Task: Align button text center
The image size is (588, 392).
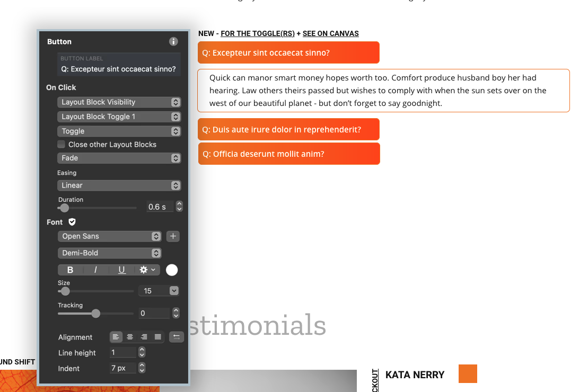Action: pyautogui.click(x=130, y=337)
